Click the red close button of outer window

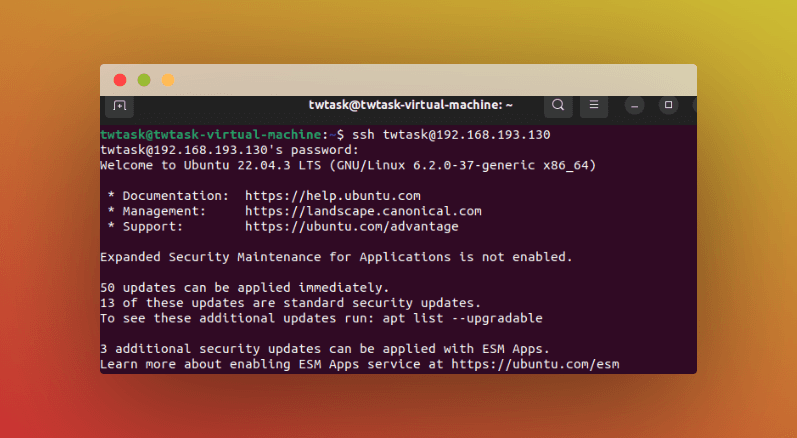(120, 80)
